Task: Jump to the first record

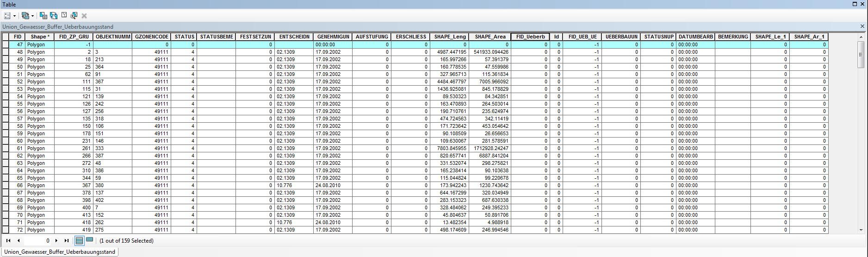Action: coord(8,241)
